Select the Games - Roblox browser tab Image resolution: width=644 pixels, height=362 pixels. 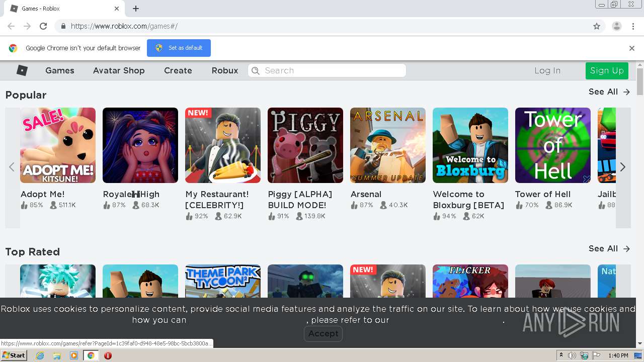point(63,9)
